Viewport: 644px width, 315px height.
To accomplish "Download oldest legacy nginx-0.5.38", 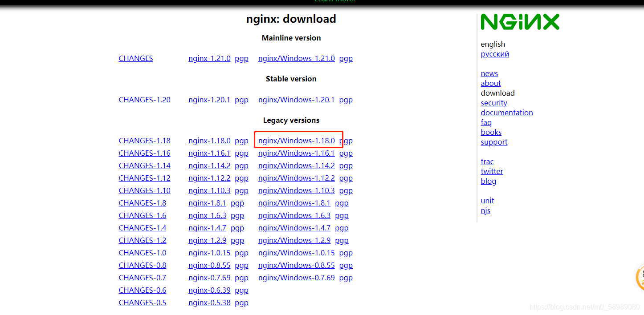I will click(x=209, y=303).
